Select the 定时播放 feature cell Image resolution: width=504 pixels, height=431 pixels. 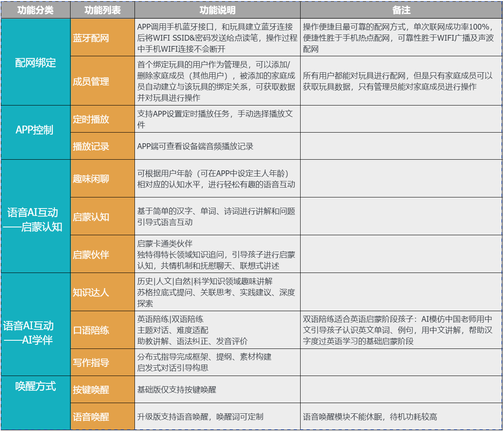pos(103,119)
